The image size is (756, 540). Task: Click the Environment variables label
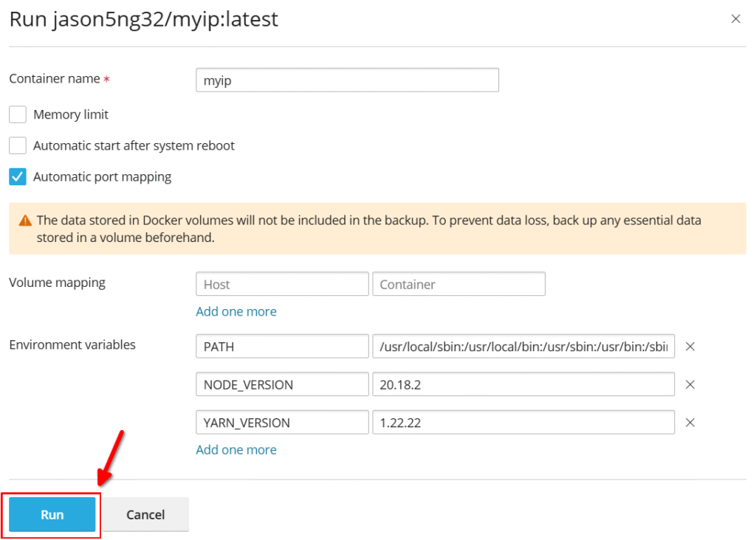(x=72, y=345)
